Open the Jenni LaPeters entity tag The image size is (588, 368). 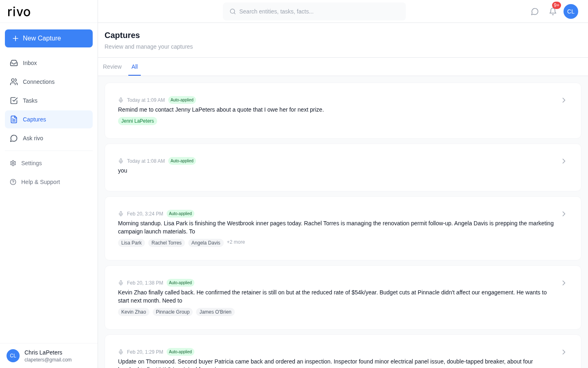(x=138, y=121)
